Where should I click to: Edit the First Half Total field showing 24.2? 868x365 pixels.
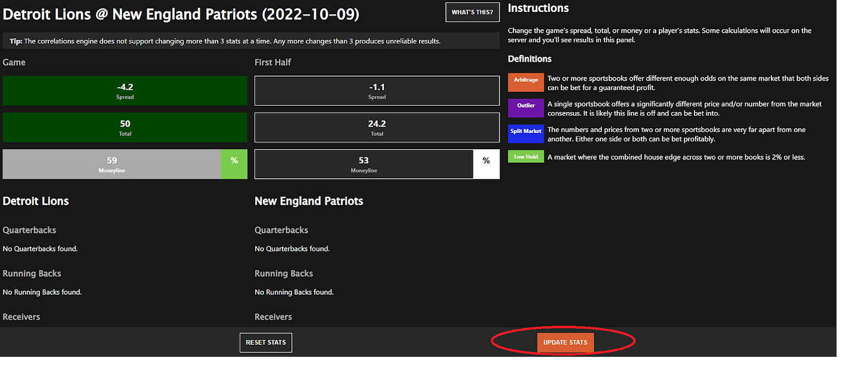coord(377,128)
